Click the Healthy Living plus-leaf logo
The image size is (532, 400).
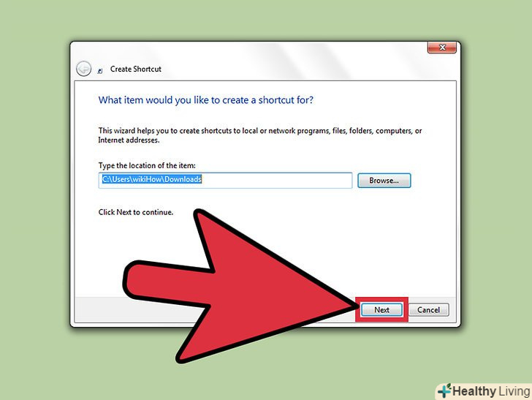pos(444,390)
